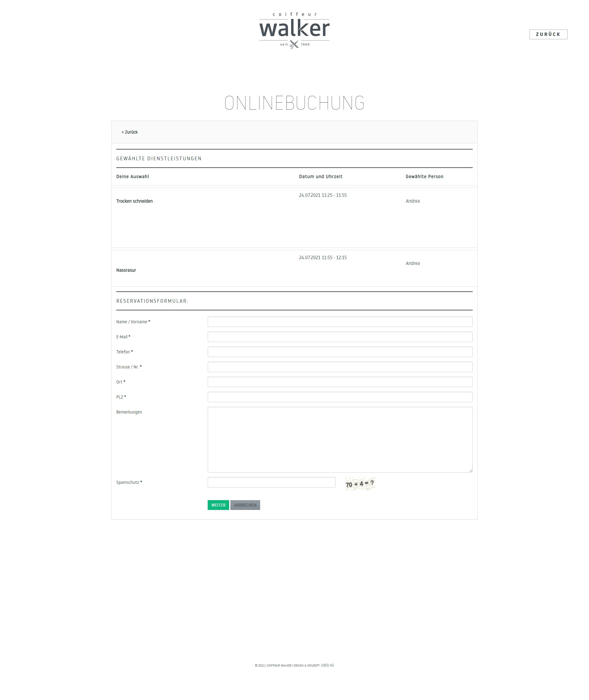Click into the Bemerkungen text area

point(340,439)
